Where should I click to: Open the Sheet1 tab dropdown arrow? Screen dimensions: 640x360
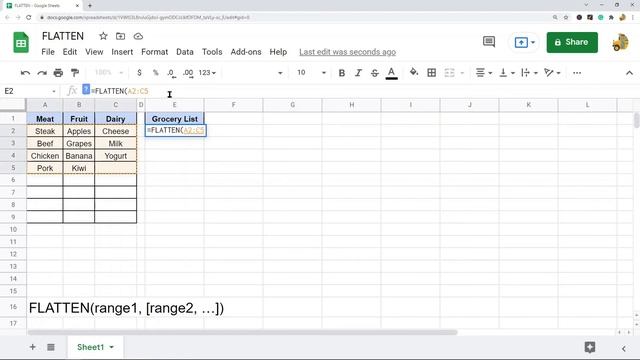111,347
